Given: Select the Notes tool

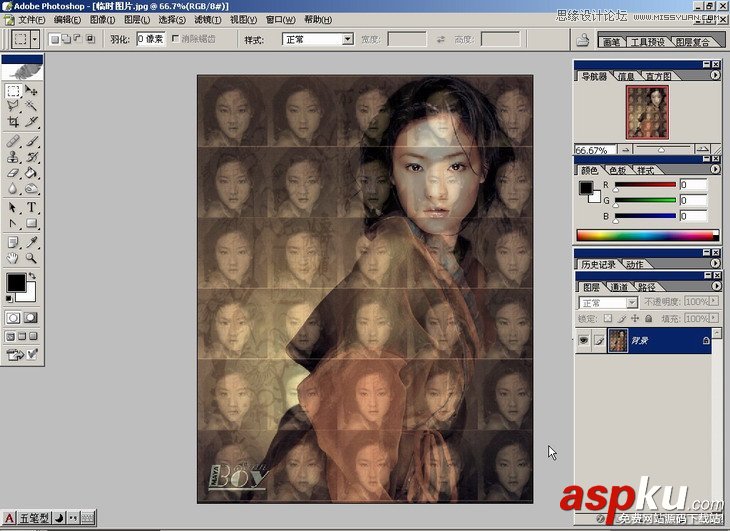Looking at the screenshot, I should (13, 242).
